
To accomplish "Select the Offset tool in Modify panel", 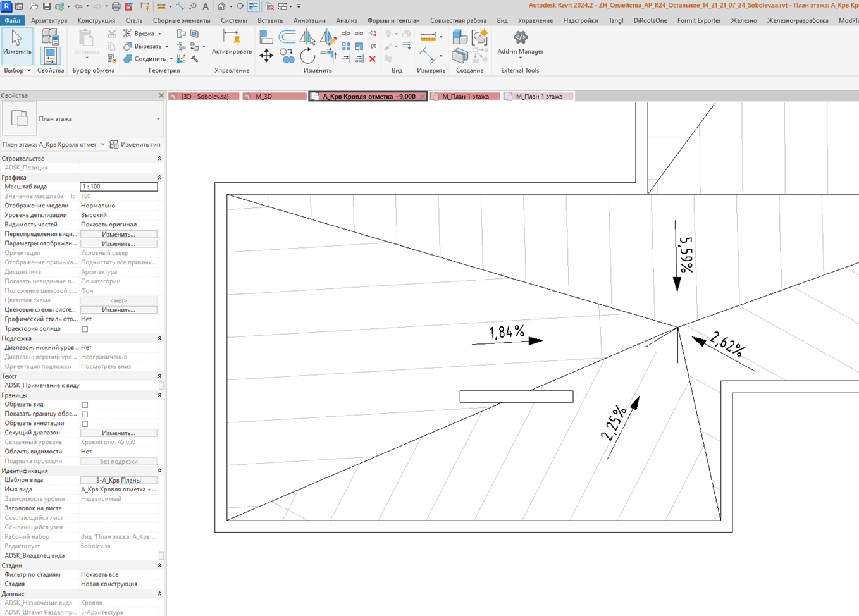I will [x=287, y=37].
